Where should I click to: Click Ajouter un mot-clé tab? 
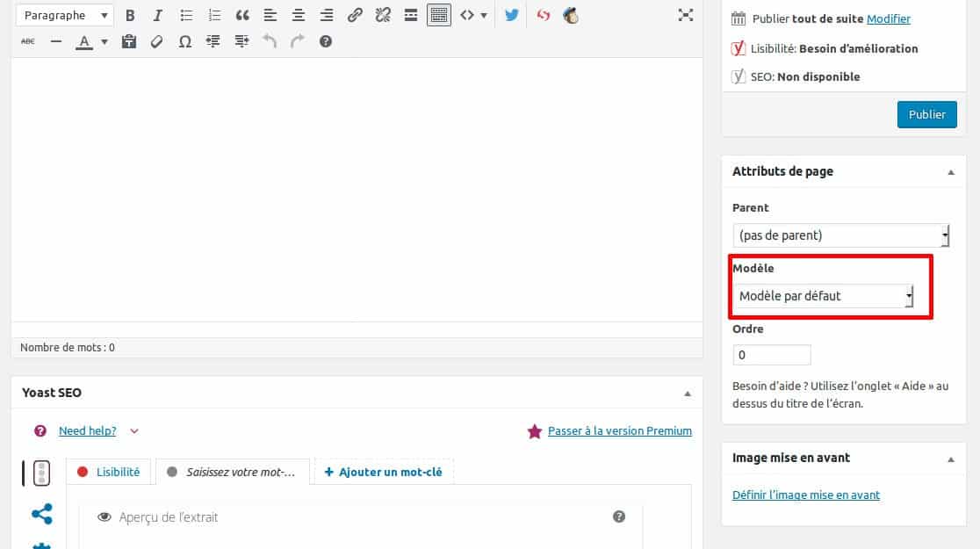[382, 472]
